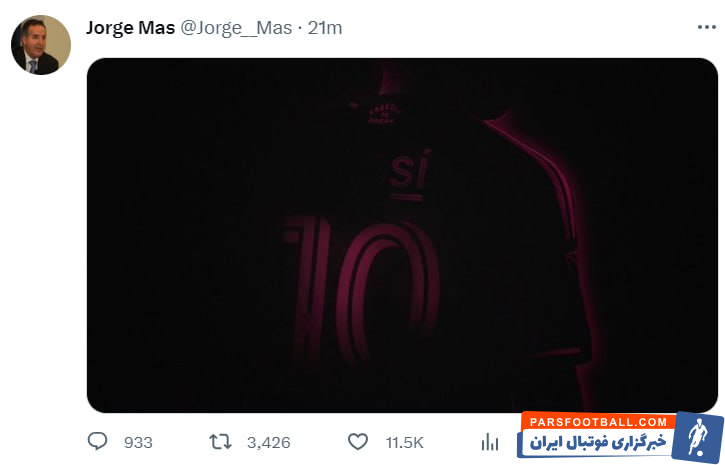Click the Jorge Mas display name

click(x=130, y=28)
